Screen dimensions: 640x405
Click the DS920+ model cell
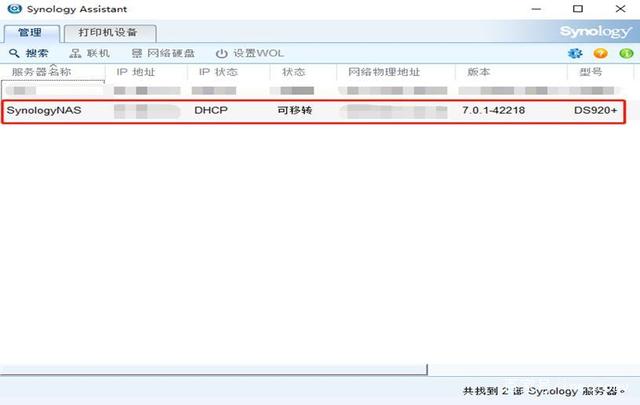(596, 111)
